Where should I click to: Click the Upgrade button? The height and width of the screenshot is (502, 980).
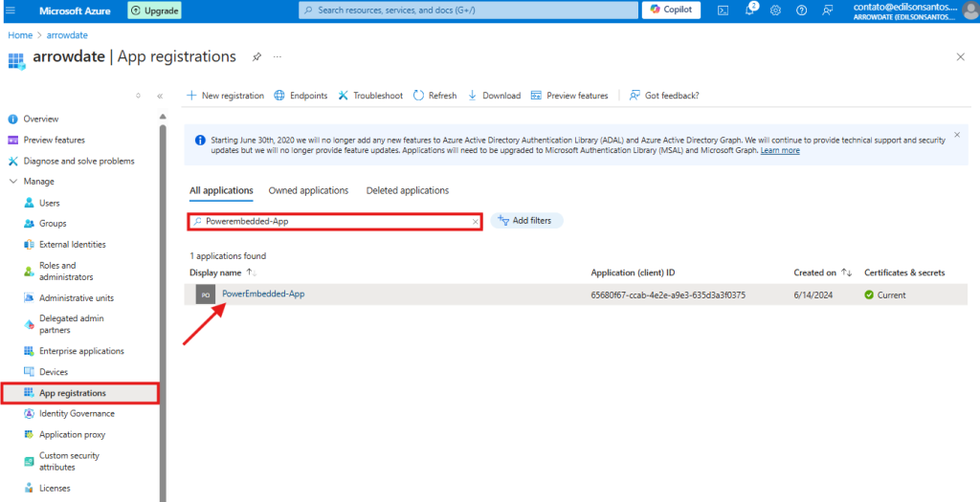coord(155,10)
